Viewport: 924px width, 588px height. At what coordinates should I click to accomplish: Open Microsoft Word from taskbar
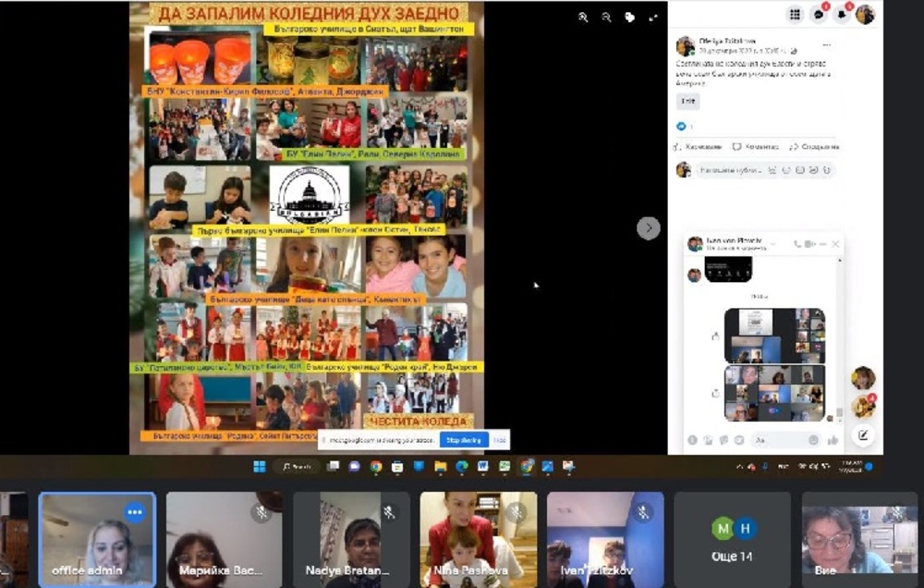pos(482,467)
